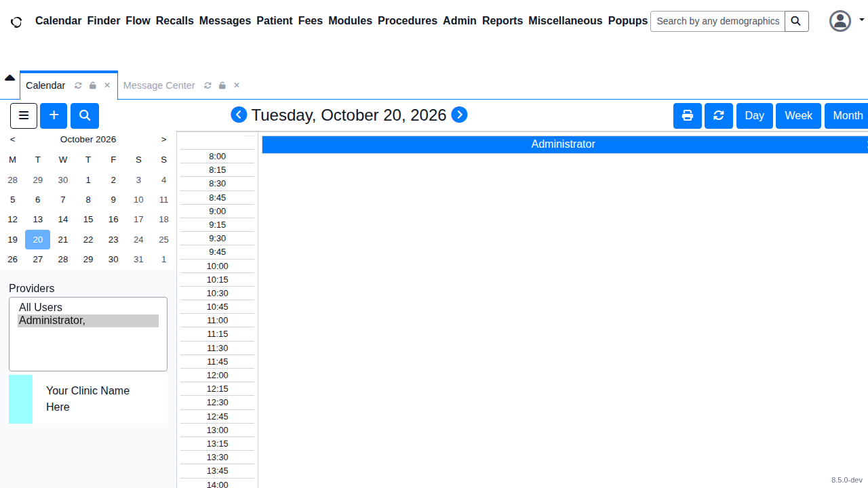Open the hamburger menu button on calendar
The width and height of the screenshot is (868, 488).
pyautogui.click(x=24, y=116)
